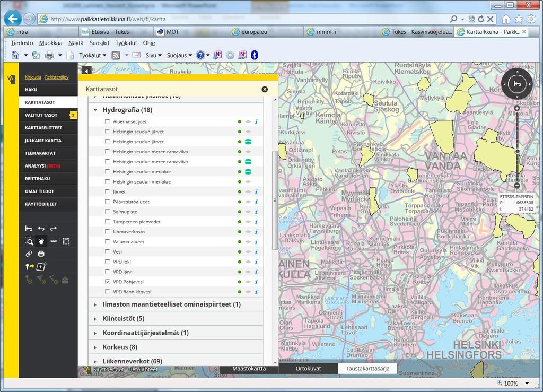Switch the background to Ortokuvat
This screenshot has width=543, height=392.
pyautogui.click(x=308, y=369)
